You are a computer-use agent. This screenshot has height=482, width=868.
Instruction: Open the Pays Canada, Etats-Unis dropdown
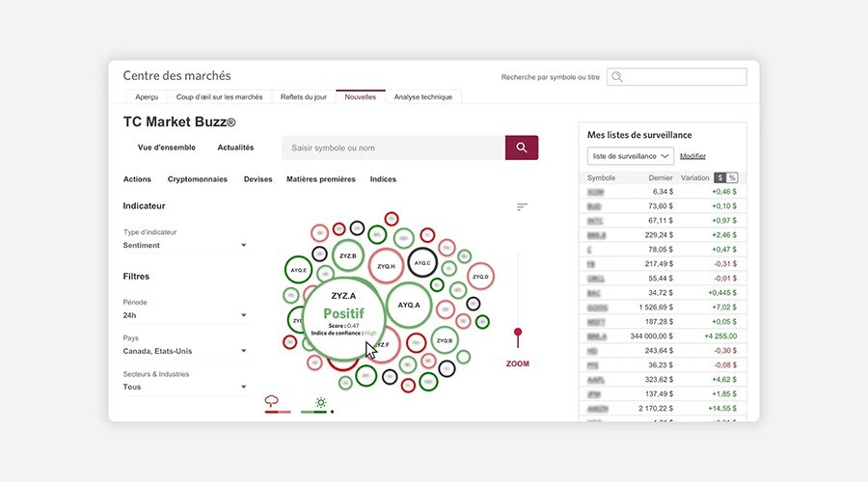185,351
